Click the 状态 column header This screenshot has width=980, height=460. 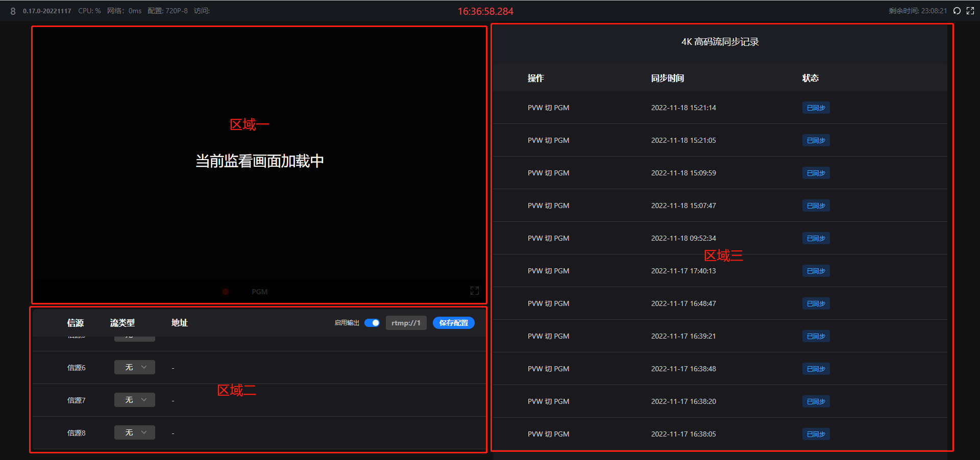pyautogui.click(x=810, y=78)
